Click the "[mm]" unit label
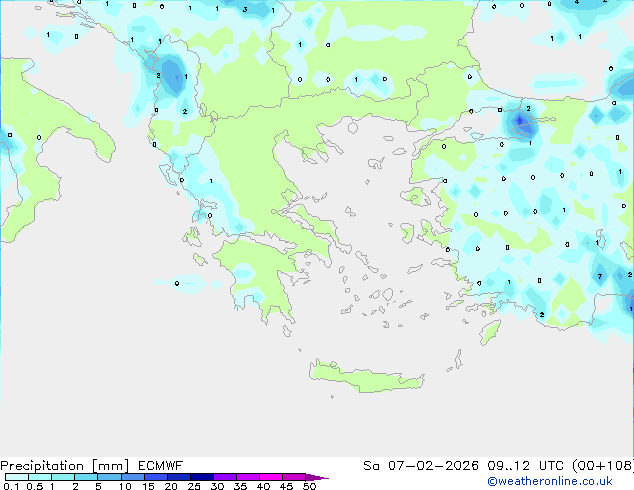This screenshot has width=634, height=490. pyautogui.click(x=110, y=466)
